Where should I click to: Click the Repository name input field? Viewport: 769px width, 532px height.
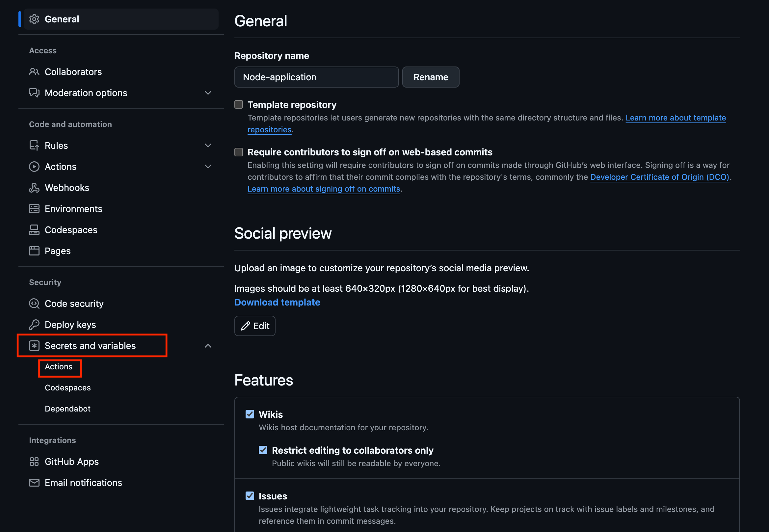click(x=316, y=77)
